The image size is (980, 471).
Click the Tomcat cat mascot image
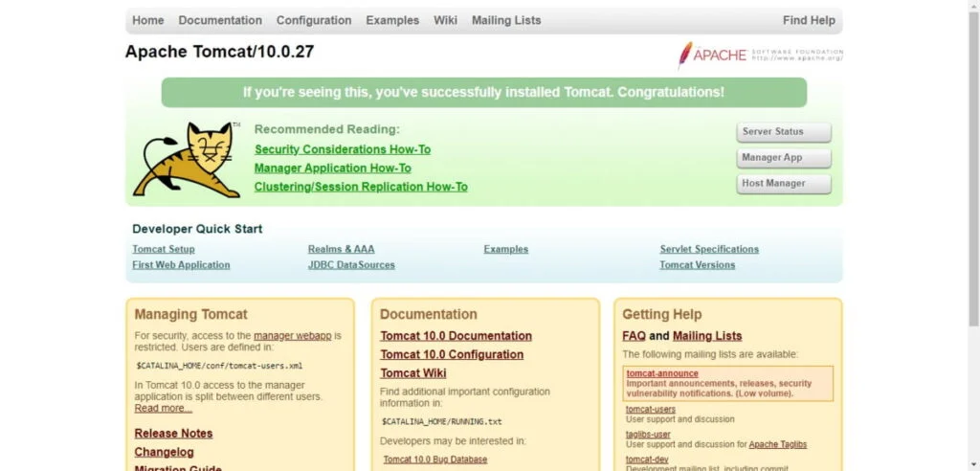pyautogui.click(x=187, y=160)
